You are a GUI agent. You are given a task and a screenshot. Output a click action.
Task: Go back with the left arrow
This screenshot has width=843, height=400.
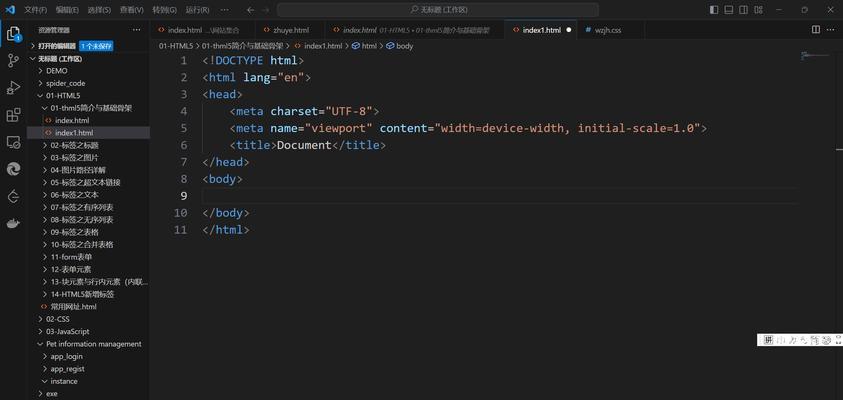click(x=251, y=10)
